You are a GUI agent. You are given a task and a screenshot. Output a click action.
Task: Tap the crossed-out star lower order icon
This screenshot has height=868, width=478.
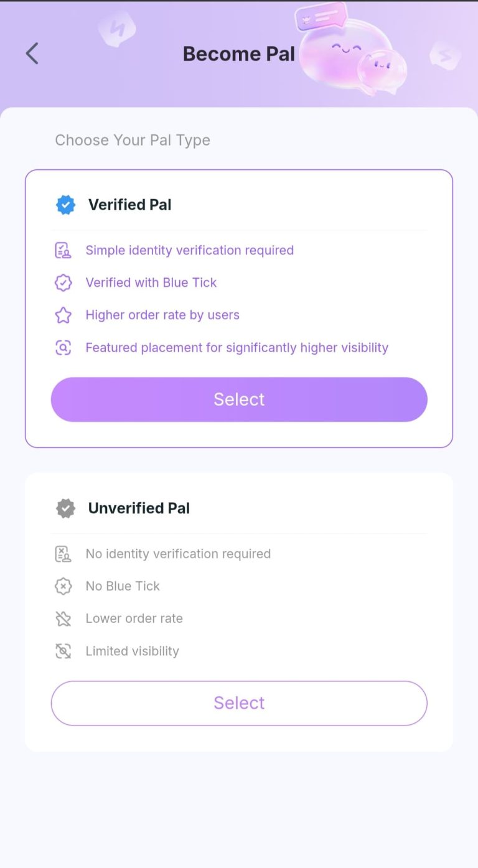click(x=63, y=618)
